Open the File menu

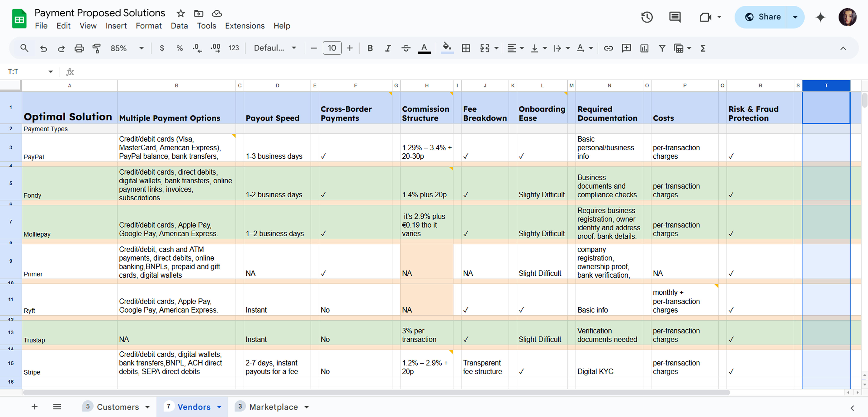(41, 26)
